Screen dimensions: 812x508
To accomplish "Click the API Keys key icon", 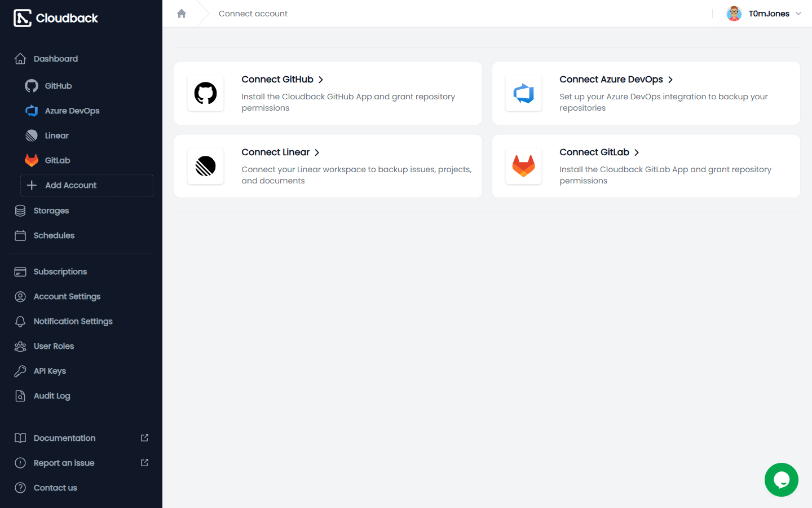I will 20,371.
